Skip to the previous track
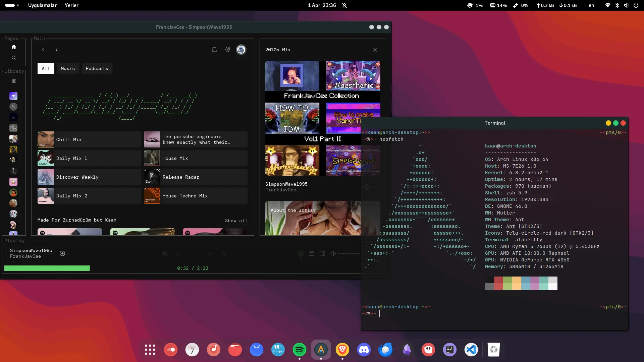The image size is (644, 362). click(178, 253)
